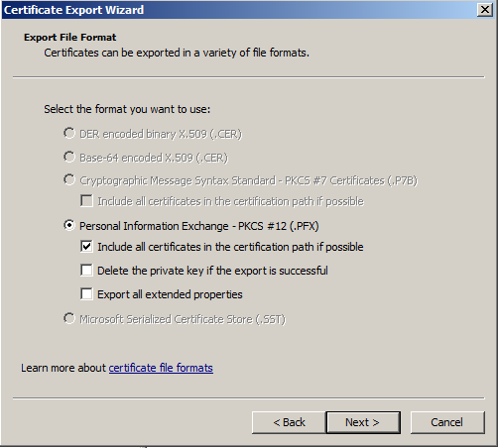Tick the greyed-out include certificates checkbox under P7B
The height and width of the screenshot is (448, 498).
(x=86, y=201)
